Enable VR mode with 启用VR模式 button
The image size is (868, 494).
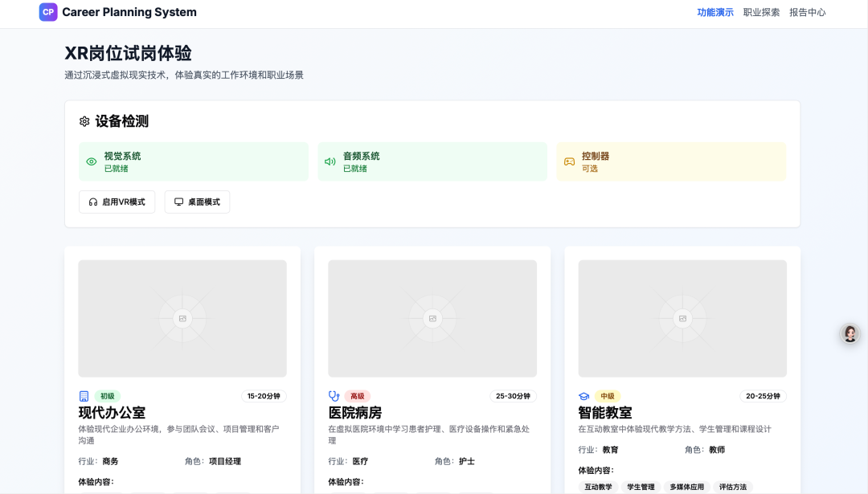[x=117, y=202]
